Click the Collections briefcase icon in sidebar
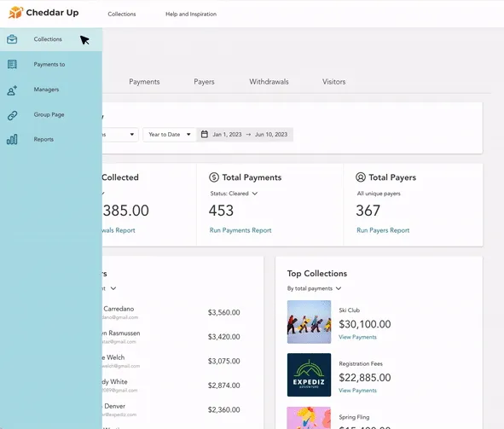Viewport: 504px width, 429px height. (x=12, y=39)
